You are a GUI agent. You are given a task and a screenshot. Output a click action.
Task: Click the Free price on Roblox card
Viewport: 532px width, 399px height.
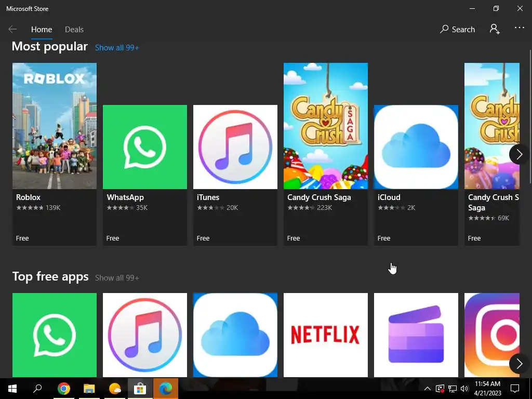pyautogui.click(x=22, y=238)
